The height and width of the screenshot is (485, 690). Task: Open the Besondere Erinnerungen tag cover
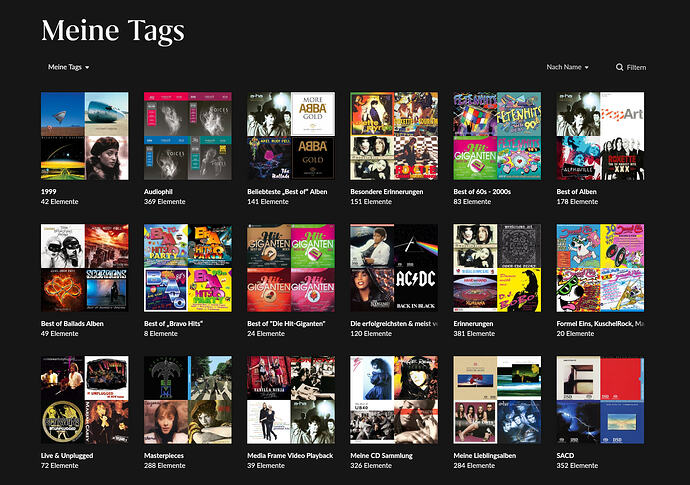(x=394, y=136)
